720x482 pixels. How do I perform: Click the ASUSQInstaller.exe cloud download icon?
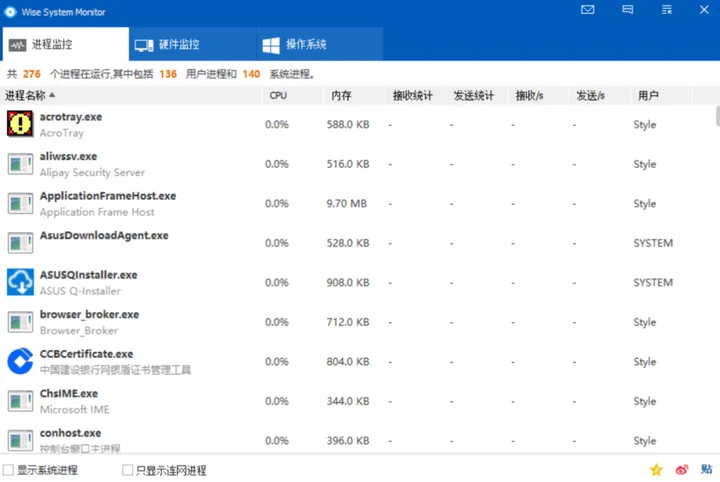[20, 282]
